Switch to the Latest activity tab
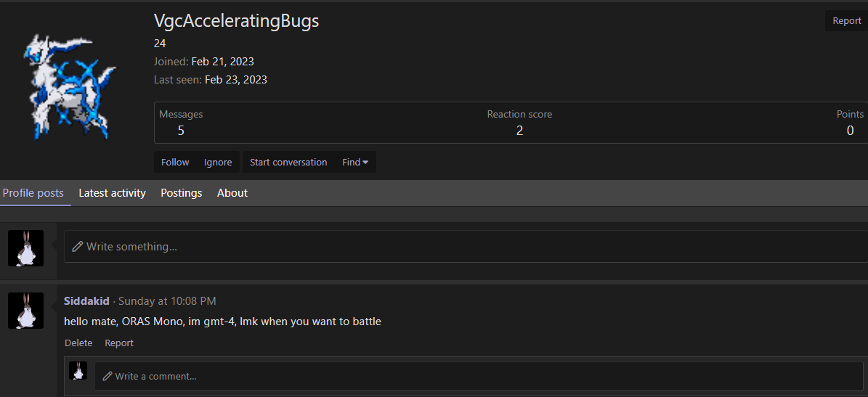The height and width of the screenshot is (397, 868). [x=112, y=193]
